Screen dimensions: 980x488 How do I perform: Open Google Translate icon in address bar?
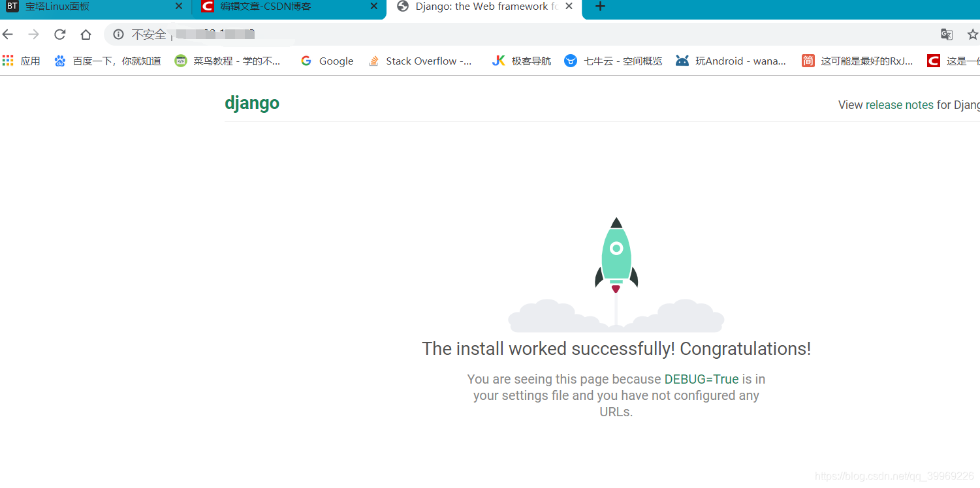point(947,35)
